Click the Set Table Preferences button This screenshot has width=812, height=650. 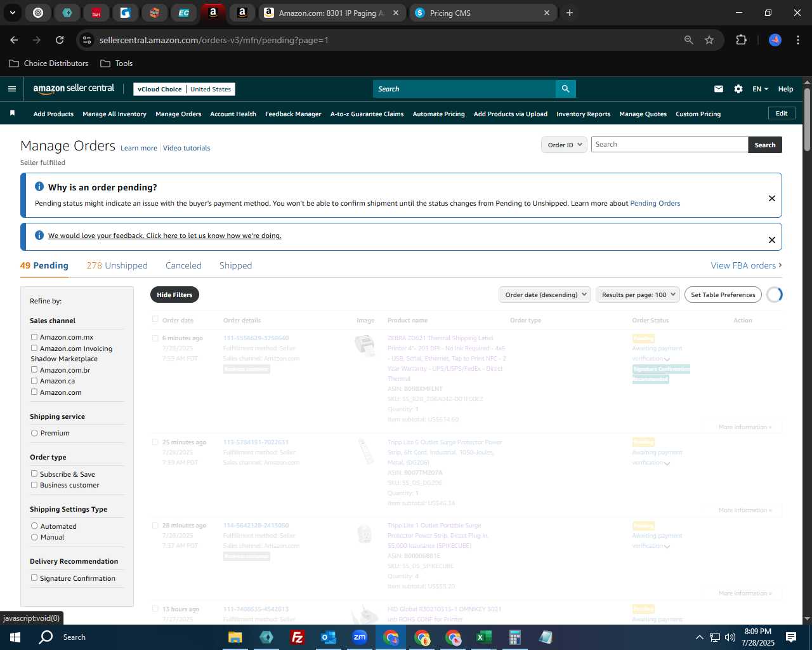723,295
